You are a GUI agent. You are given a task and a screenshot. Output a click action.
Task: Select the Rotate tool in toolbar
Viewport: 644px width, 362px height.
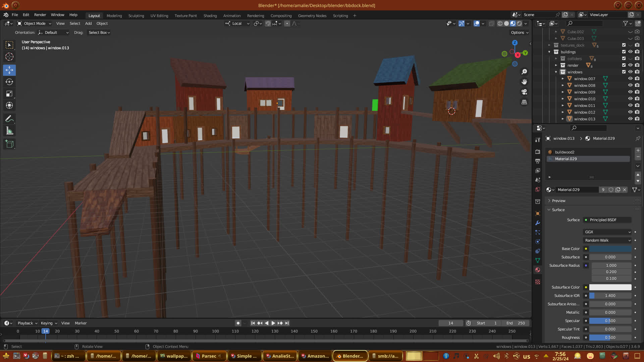click(9, 82)
